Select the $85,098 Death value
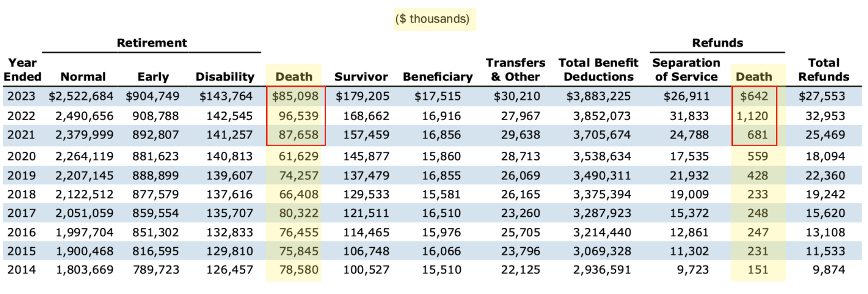The width and height of the screenshot is (868, 294). click(295, 96)
